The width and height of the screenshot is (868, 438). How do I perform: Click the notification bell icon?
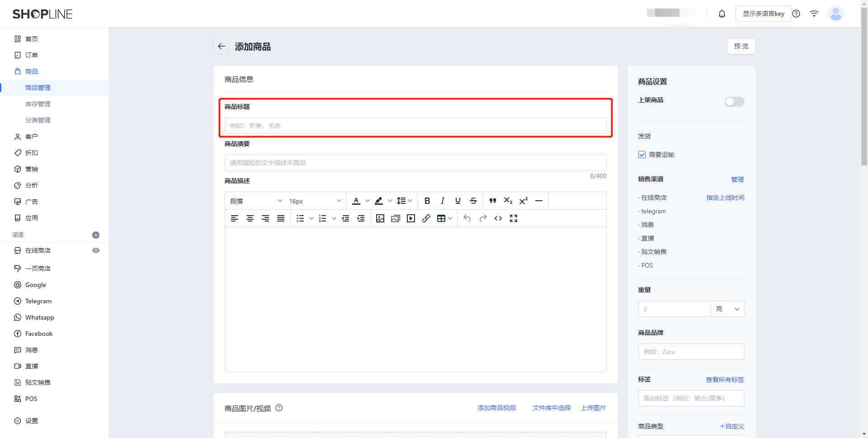coord(722,14)
